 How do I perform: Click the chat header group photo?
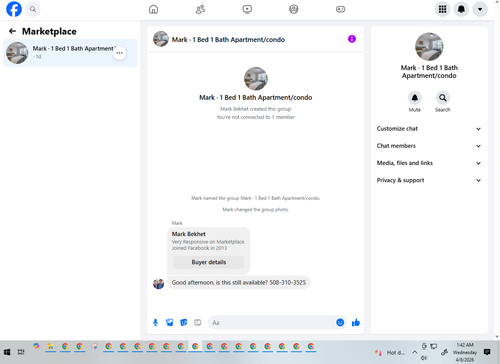[x=161, y=39]
